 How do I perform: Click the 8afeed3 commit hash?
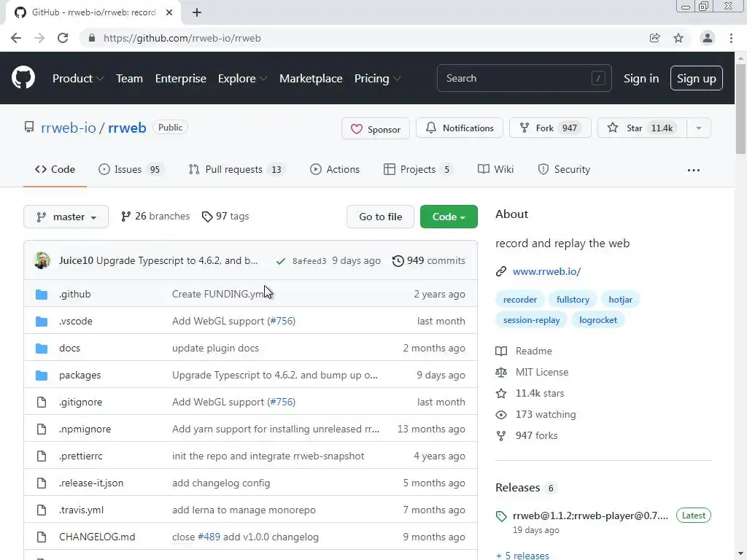click(x=309, y=261)
